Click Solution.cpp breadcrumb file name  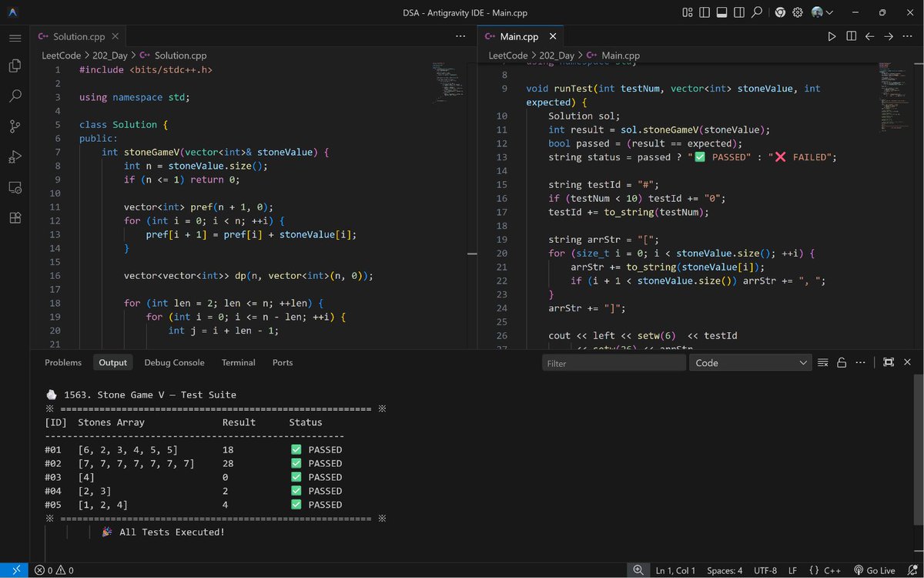(180, 55)
